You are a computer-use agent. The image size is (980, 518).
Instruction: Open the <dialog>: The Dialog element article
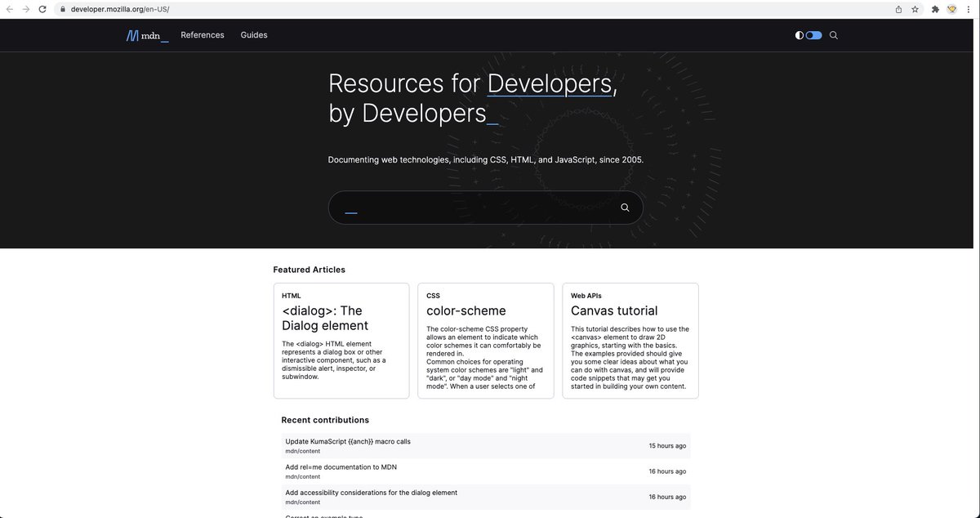[325, 318]
